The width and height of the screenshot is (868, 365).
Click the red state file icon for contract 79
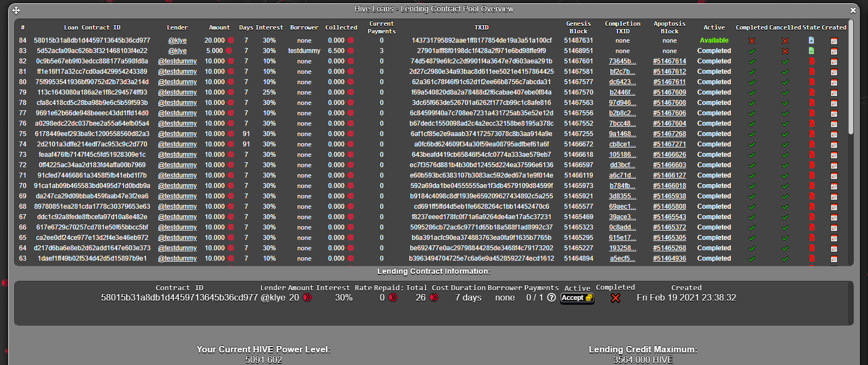[811, 92]
